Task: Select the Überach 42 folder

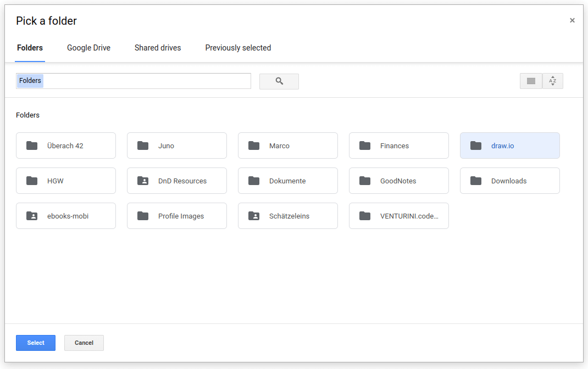Action: click(x=66, y=146)
